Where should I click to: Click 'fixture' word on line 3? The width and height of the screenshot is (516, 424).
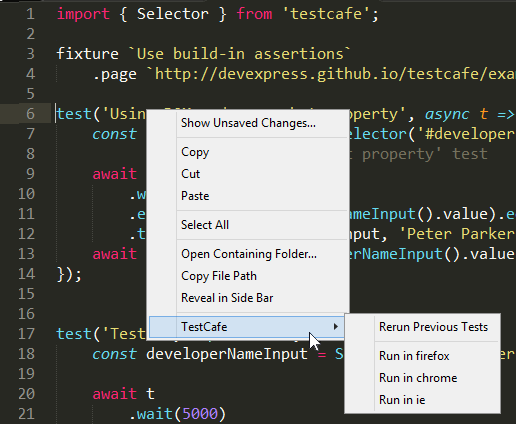87,54
